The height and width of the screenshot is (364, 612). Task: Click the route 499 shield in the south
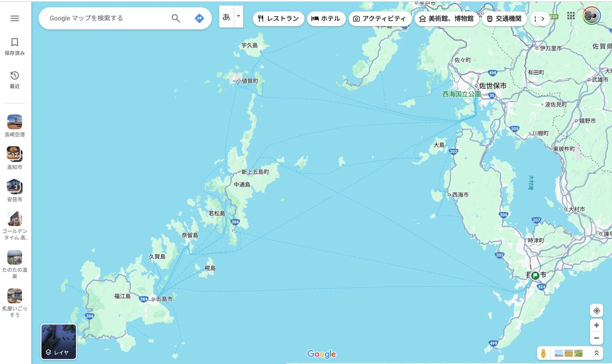pyautogui.click(x=493, y=343)
